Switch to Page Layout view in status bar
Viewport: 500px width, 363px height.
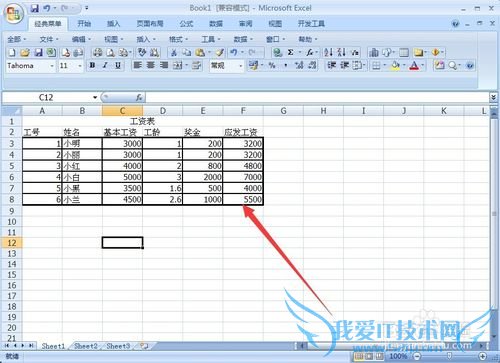pos(369,356)
